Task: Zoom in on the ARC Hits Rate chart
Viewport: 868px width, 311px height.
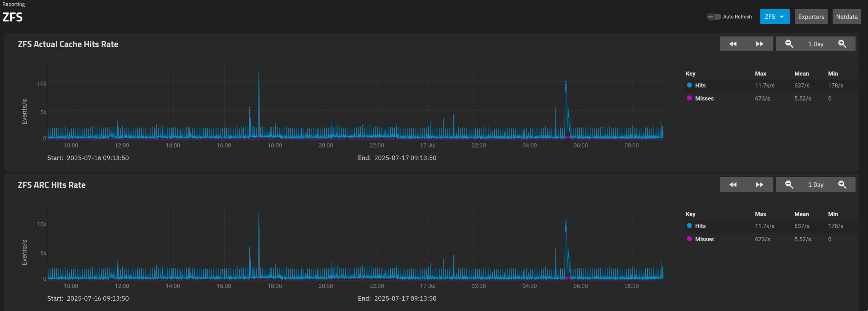Action: coord(842,185)
